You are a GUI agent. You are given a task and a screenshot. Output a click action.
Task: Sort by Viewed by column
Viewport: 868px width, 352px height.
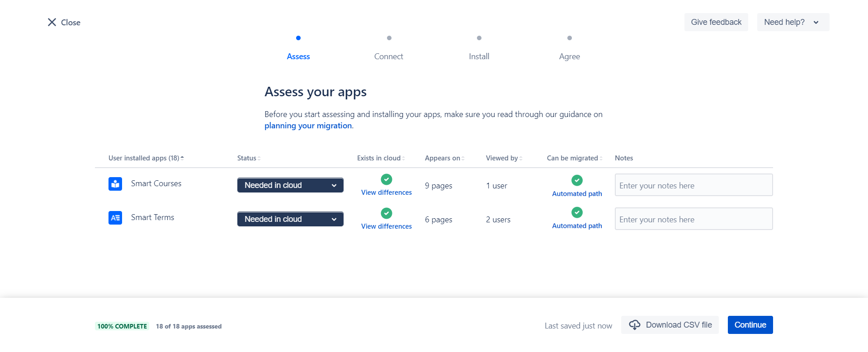click(504, 158)
